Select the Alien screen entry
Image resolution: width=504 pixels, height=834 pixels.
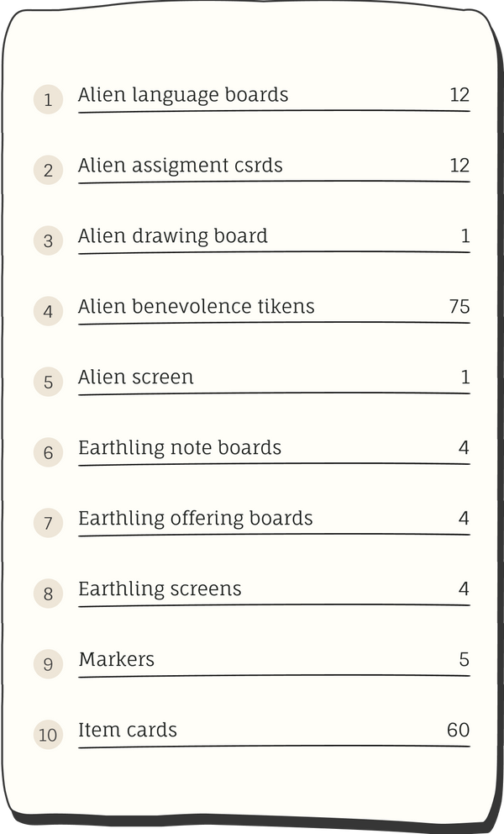[x=136, y=377]
